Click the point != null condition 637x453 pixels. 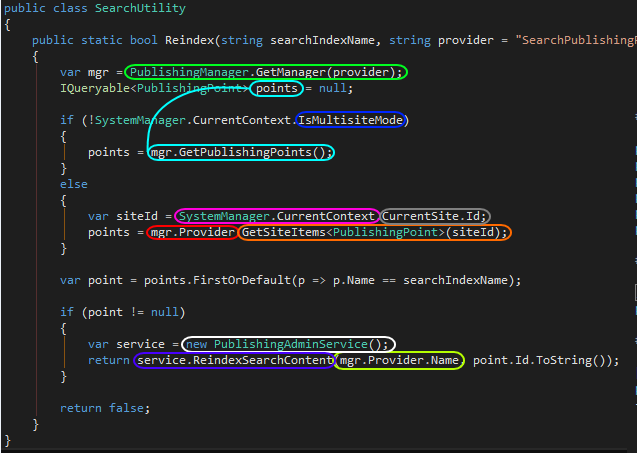click(x=133, y=312)
